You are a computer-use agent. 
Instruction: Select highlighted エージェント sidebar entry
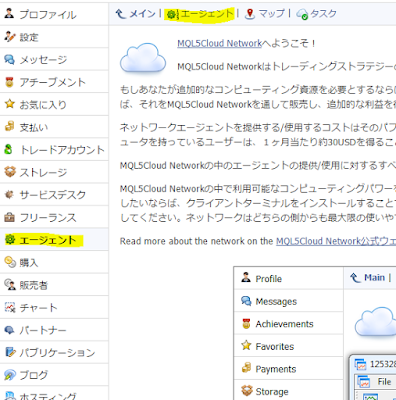[x=54, y=239]
